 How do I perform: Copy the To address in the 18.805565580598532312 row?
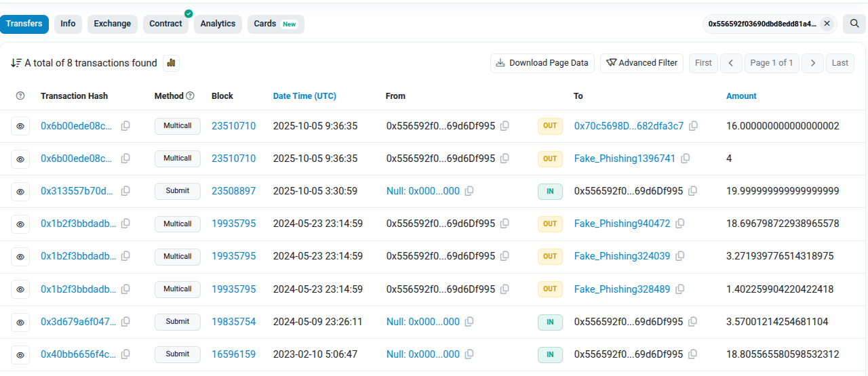point(692,354)
